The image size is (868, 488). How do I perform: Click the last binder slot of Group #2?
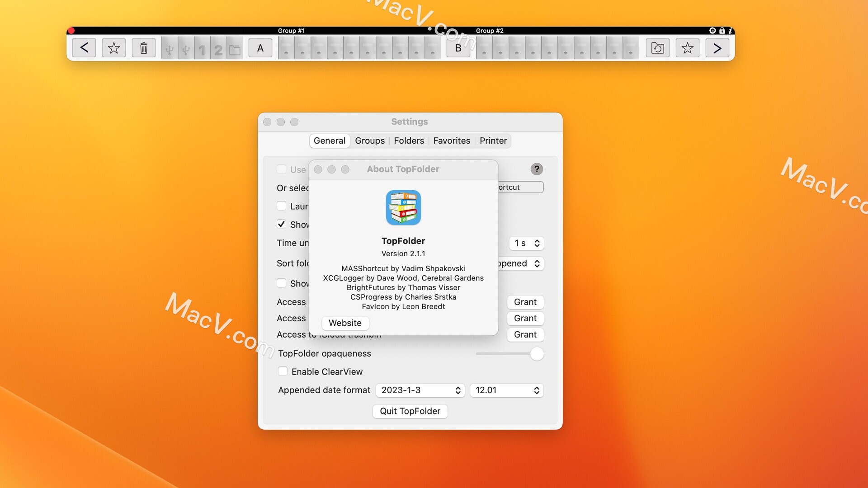631,49
